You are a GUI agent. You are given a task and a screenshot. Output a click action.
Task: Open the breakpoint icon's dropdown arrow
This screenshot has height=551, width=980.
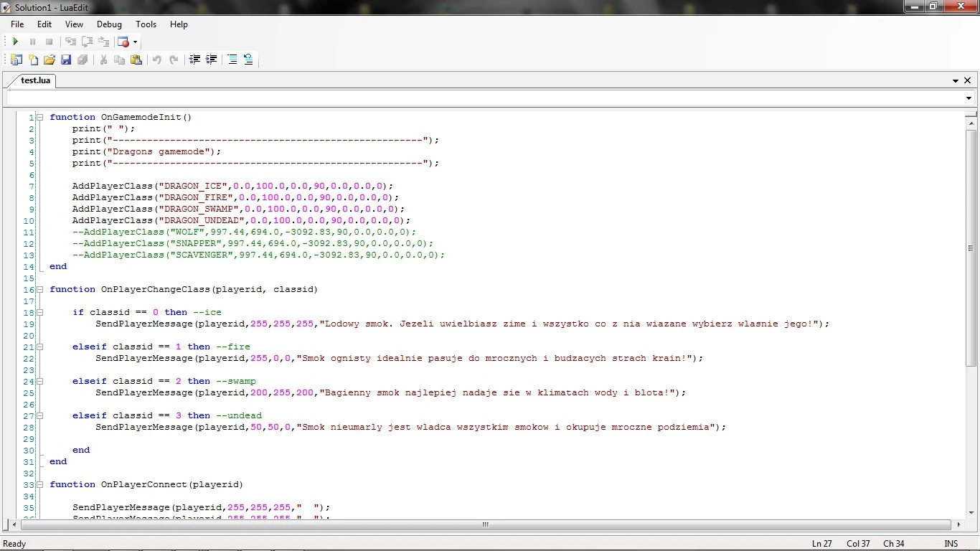point(135,42)
